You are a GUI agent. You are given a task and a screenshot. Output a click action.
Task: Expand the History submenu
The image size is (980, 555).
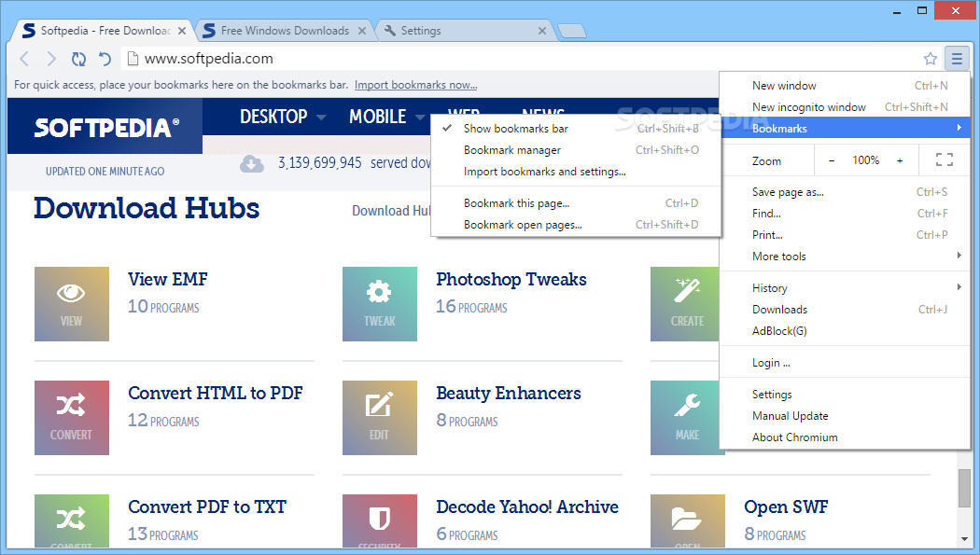845,288
